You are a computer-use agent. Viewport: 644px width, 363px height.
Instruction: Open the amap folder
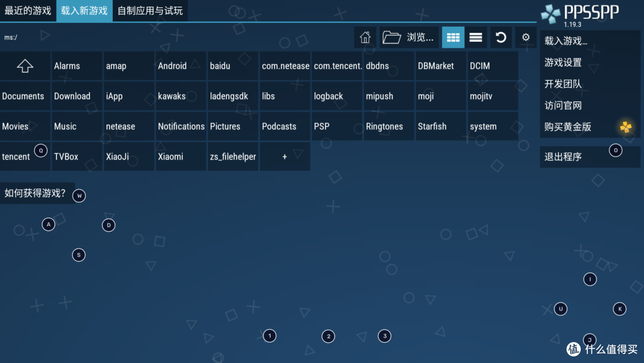click(x=129, y=66)
